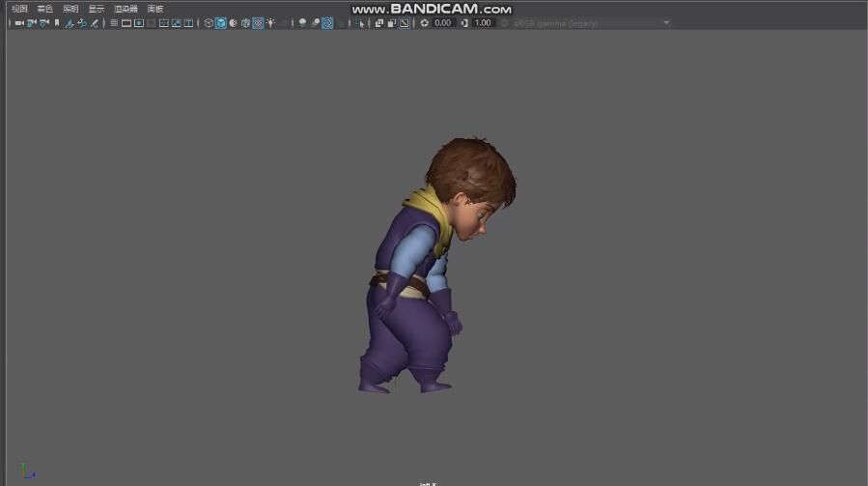Open the 显示 (Show) panel menu
The image size is (868, 486).
[x=97, y=9]
